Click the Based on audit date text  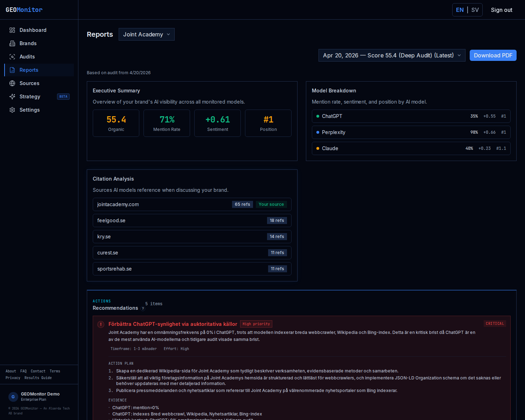pos(119,73)
